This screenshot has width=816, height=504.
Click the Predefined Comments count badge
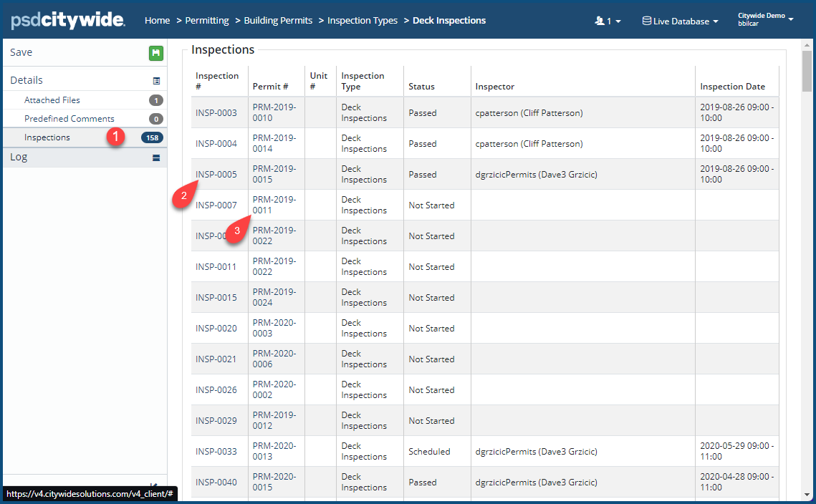tap(156, 119)
